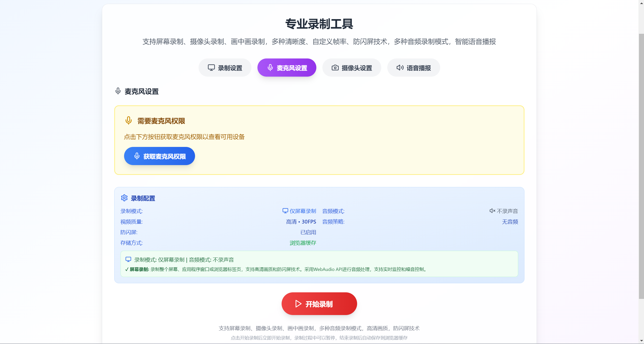Click the speaker icon in 语音播报 tab

(400, 68)
